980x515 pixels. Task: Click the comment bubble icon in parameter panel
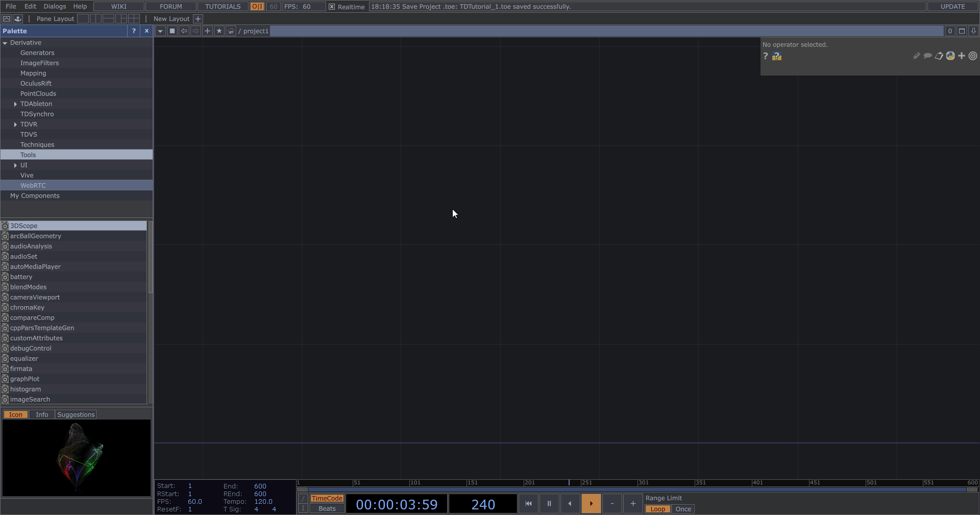(x=927, y=56)
